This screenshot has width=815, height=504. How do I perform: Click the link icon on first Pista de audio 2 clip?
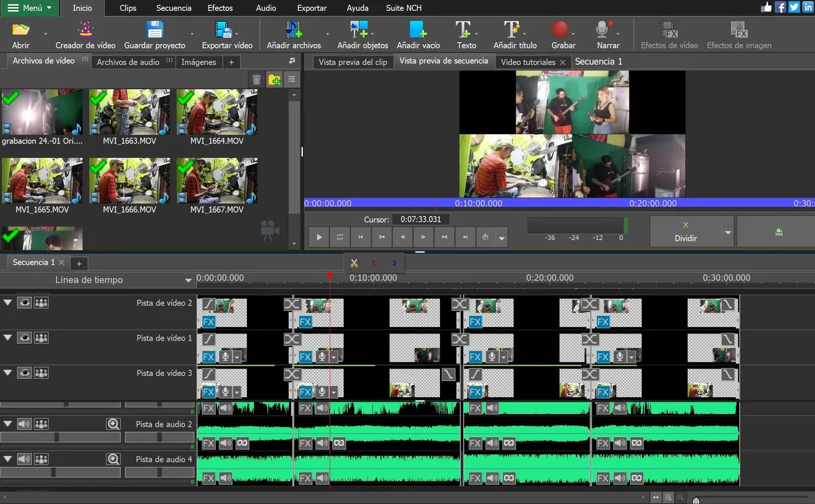[242, 444]
